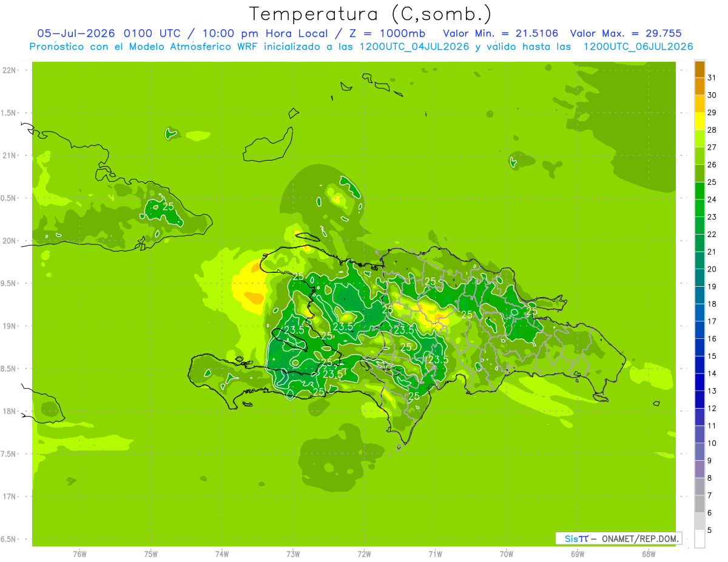Pick the blue legend swatch between 15 and 16

pyautogui.click(x=699, y=348)
